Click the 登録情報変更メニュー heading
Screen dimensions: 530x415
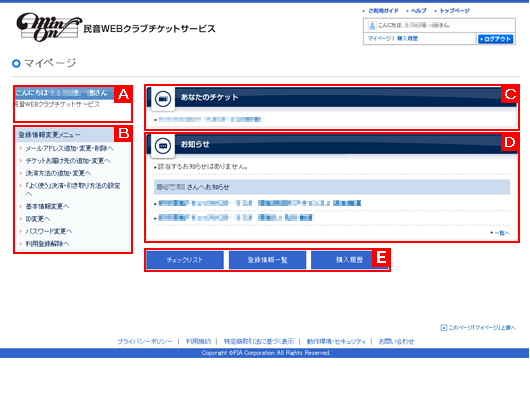coord(49,135)
